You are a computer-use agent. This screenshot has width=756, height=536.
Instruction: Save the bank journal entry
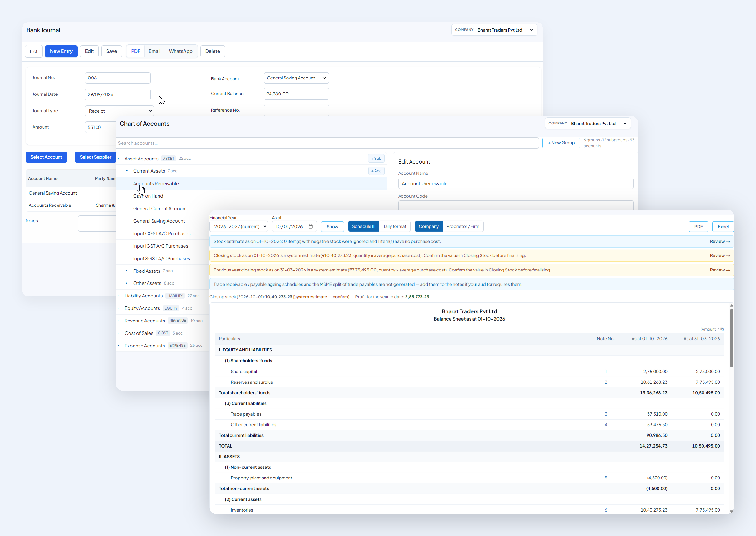point(112,51)
